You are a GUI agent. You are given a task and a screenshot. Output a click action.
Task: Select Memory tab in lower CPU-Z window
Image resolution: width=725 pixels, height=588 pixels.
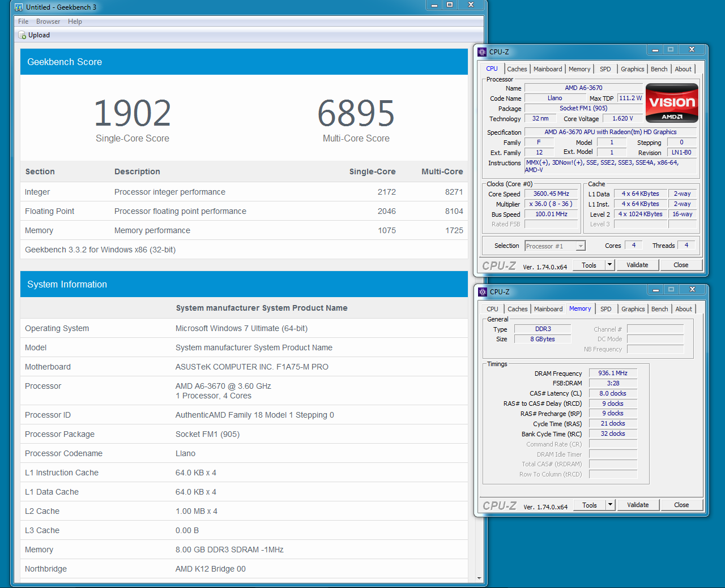pyautogui.click(x=580, y=308)
